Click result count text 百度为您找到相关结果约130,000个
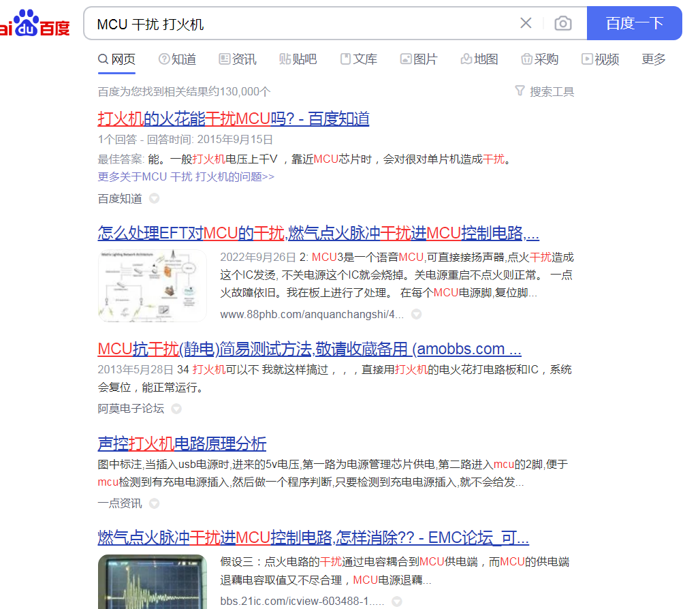The height and width of the screenshot is (609, 700). click(184, 91)
